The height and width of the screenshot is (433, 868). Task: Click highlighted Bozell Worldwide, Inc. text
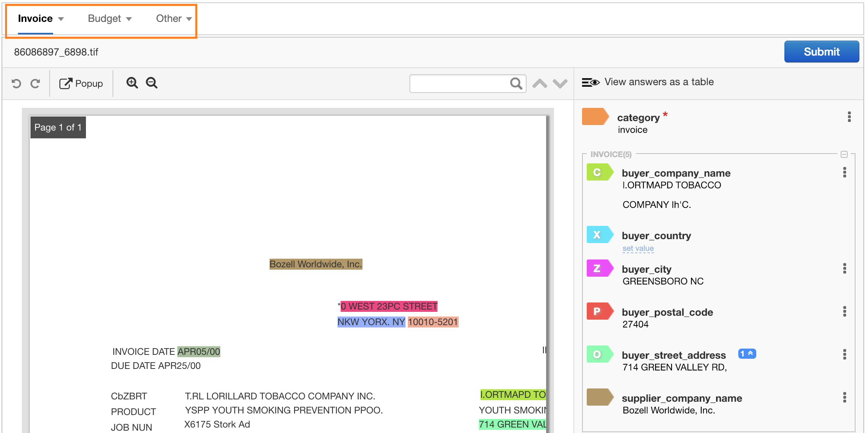click(316, 264)
